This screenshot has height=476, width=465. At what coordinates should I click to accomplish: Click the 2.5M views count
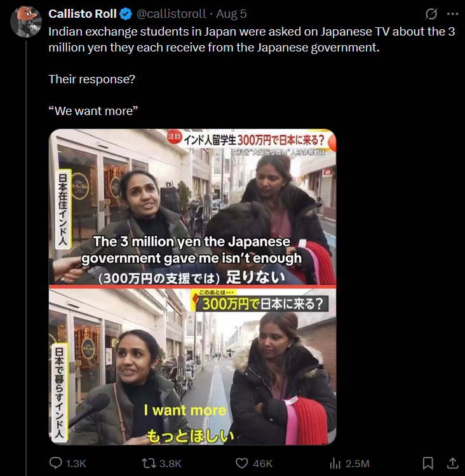click(357, 463)
